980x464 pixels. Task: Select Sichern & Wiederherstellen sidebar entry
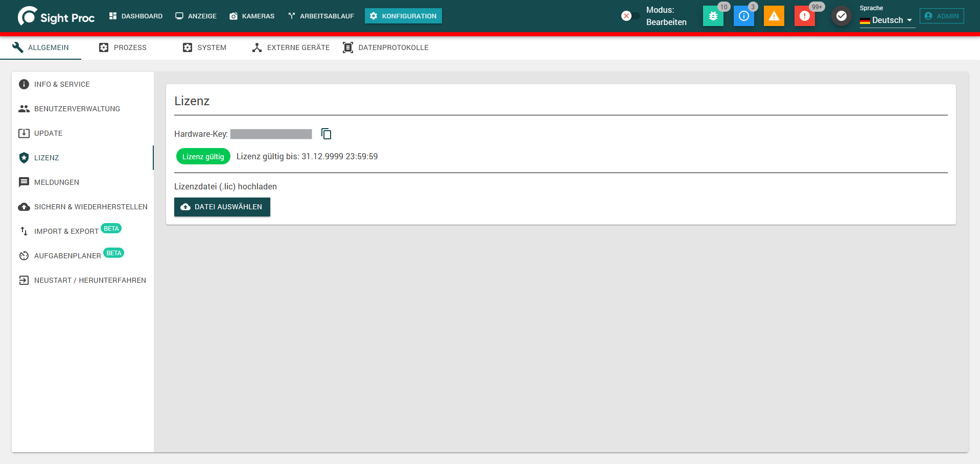pos(82,207)
